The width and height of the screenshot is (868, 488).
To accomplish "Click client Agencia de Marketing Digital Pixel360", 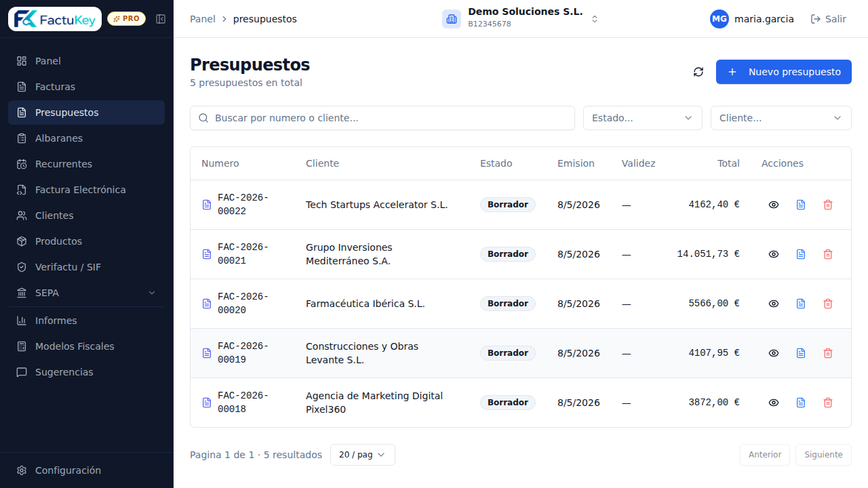I will pos(374,403).
